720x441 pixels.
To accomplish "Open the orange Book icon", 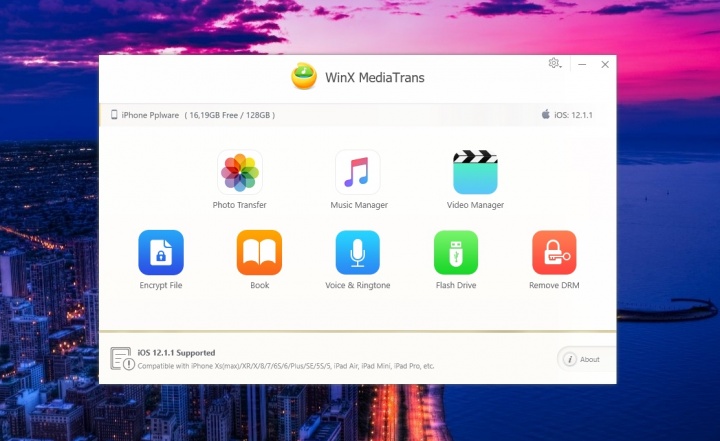I will click(x=259, y=252).
